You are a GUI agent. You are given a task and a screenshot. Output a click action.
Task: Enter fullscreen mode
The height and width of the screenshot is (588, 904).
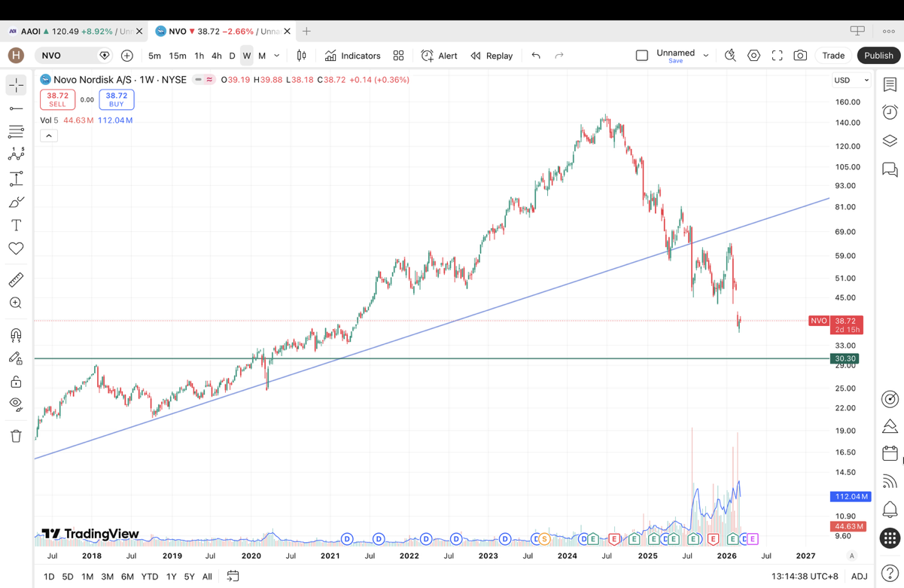777,56
